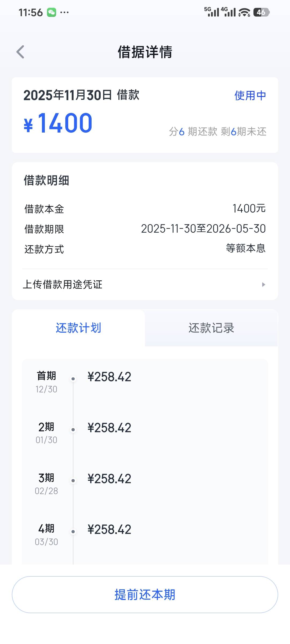Tap the 5G signal strength icon
Screen dimensions: 290x644
click(212, 12)
